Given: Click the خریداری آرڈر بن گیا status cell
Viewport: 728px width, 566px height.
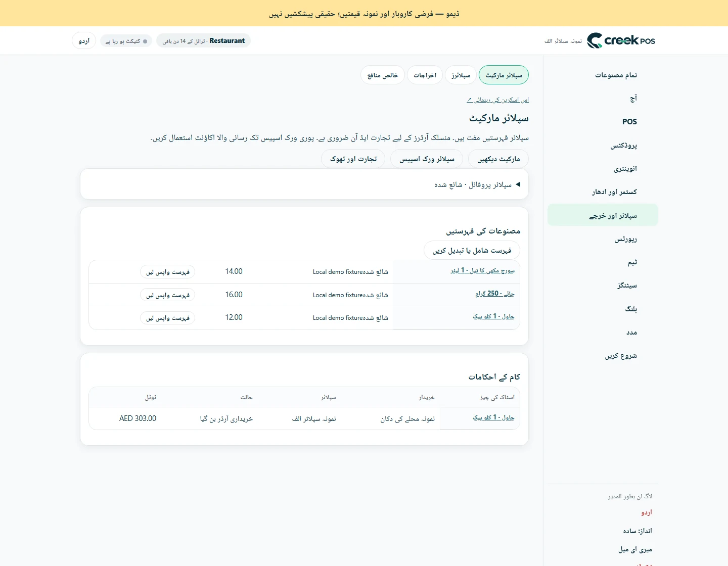Looking at the screenshot, I should 226,418.
